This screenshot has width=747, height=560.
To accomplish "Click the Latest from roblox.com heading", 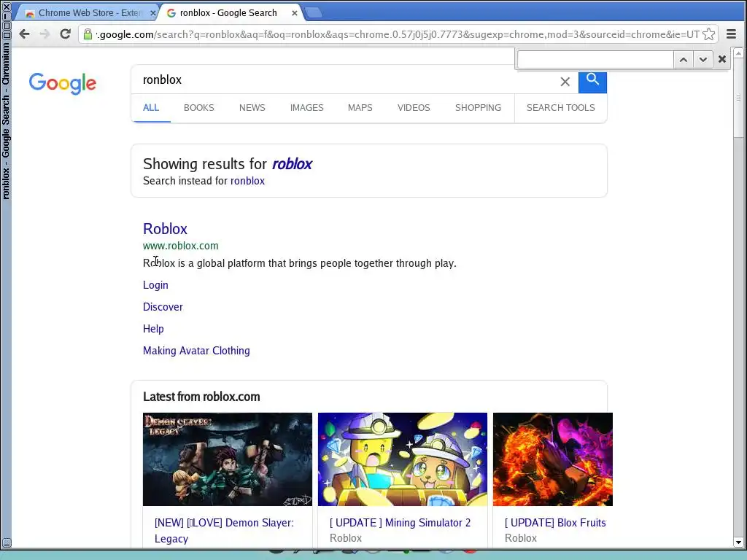I will (x=201, y=397).
